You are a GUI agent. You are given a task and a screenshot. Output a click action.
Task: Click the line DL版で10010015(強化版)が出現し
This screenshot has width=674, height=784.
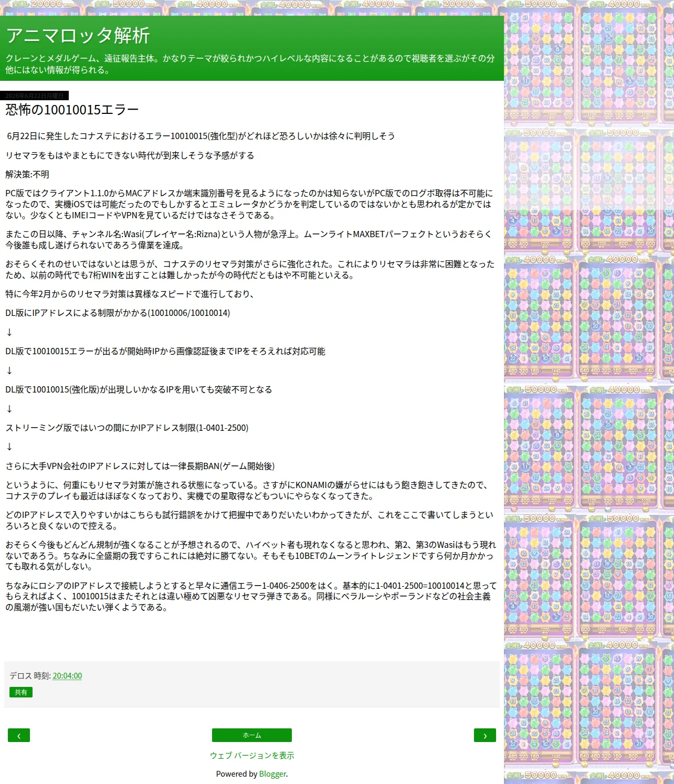pyautogui.click(x=139, y=389)
